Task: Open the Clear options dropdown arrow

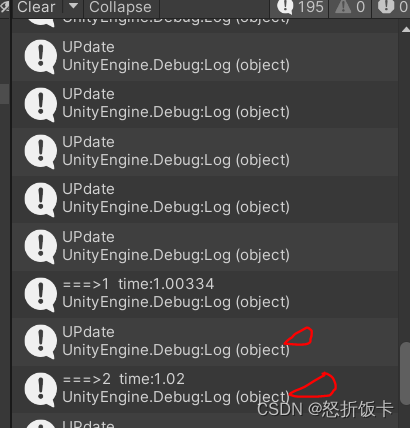Action: pyautogui.click(x=73, y=7)
